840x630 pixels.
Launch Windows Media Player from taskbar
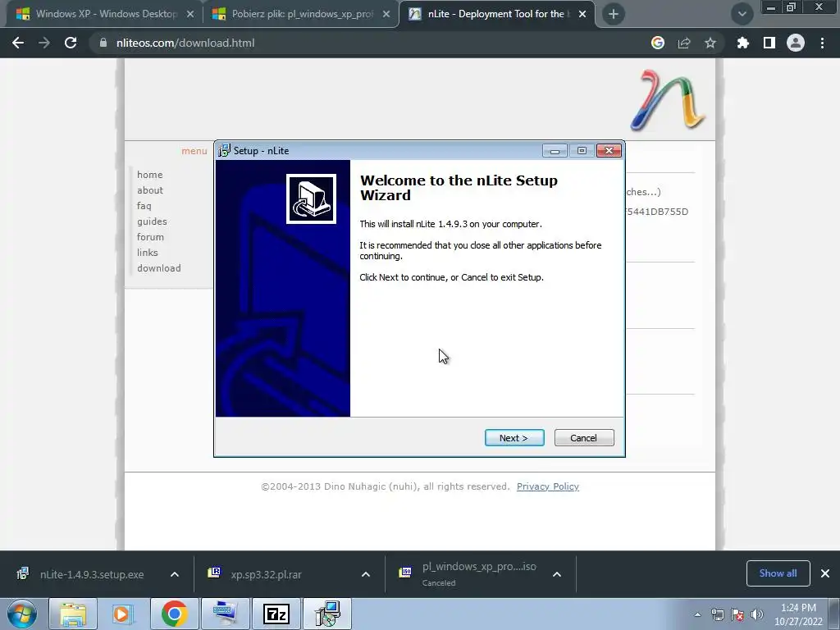(x=123, y=614)
